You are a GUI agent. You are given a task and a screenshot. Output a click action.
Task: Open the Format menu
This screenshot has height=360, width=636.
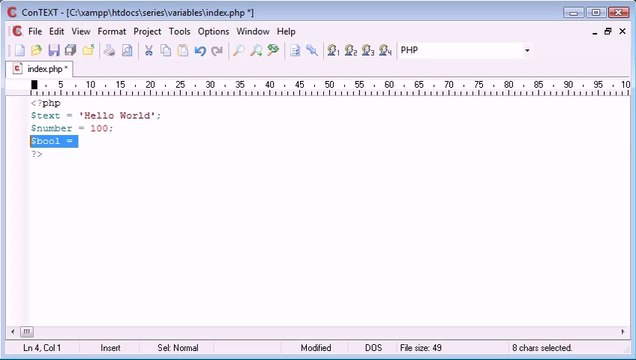point(112,32)
